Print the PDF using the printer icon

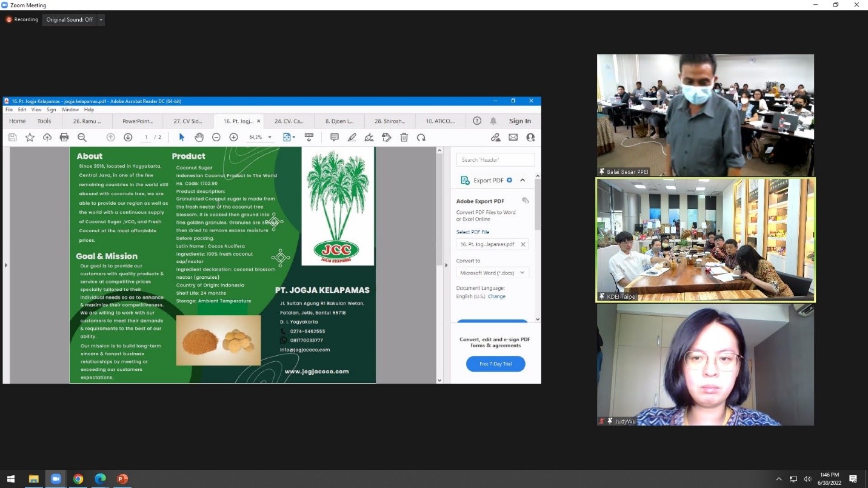64,138
